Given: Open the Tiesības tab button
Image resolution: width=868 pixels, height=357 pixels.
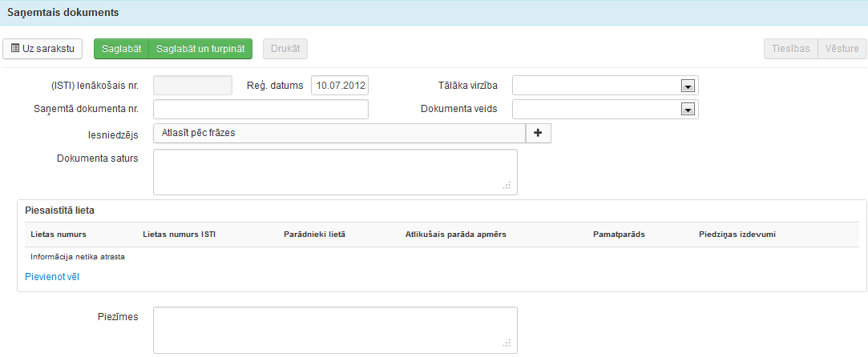Looking at the screenshot, I should [x=789, y=49].
